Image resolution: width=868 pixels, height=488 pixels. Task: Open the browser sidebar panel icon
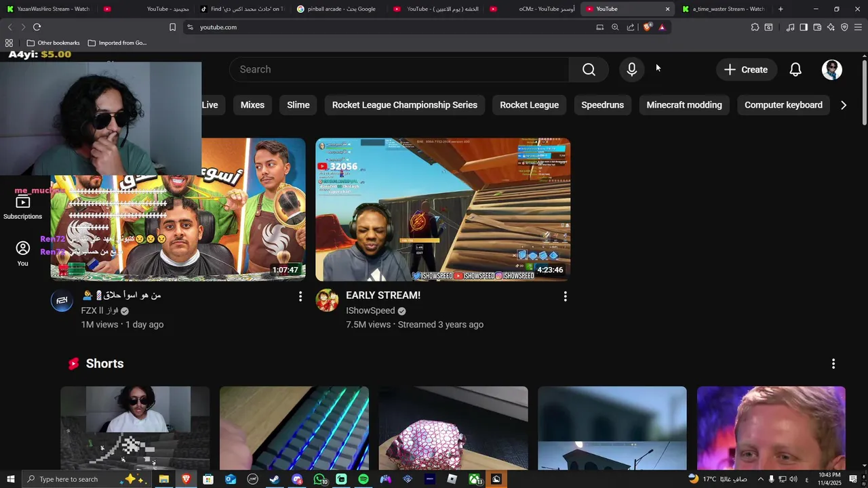pos(804,27)
